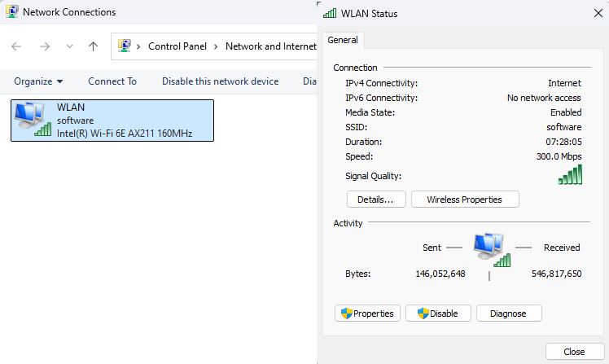609x364 pixels.
Task: Click the Control Panel icon in address bar
Action: pos(125,46)
